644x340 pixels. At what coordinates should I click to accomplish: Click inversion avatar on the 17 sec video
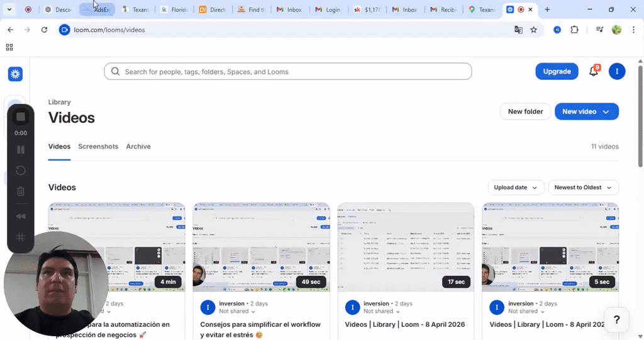click(352, 307)
